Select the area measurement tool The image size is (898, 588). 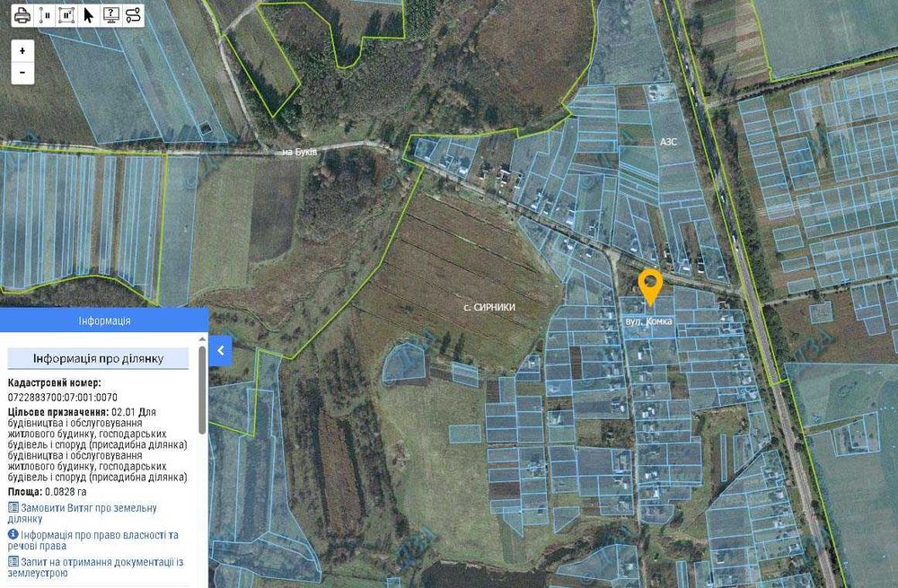tap(66, 15)
